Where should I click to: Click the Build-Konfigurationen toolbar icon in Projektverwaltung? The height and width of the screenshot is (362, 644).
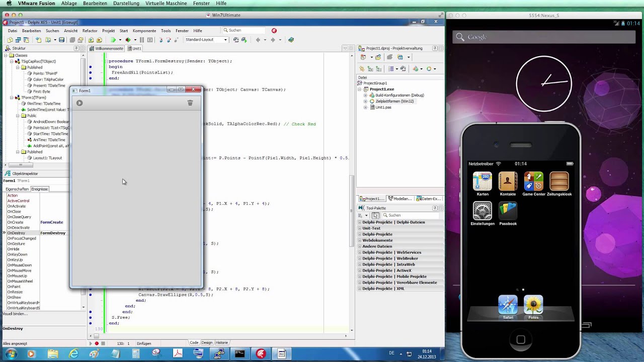click(415, 69)
